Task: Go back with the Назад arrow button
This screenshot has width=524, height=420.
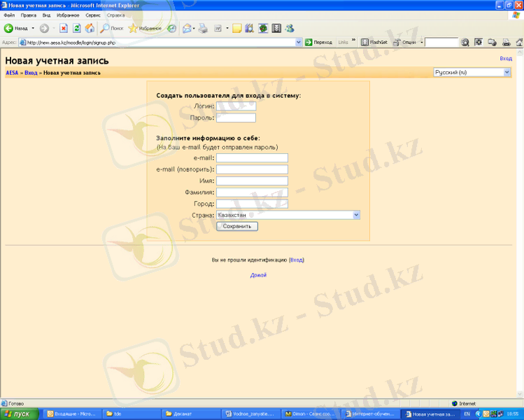Action: click(15, 29)
